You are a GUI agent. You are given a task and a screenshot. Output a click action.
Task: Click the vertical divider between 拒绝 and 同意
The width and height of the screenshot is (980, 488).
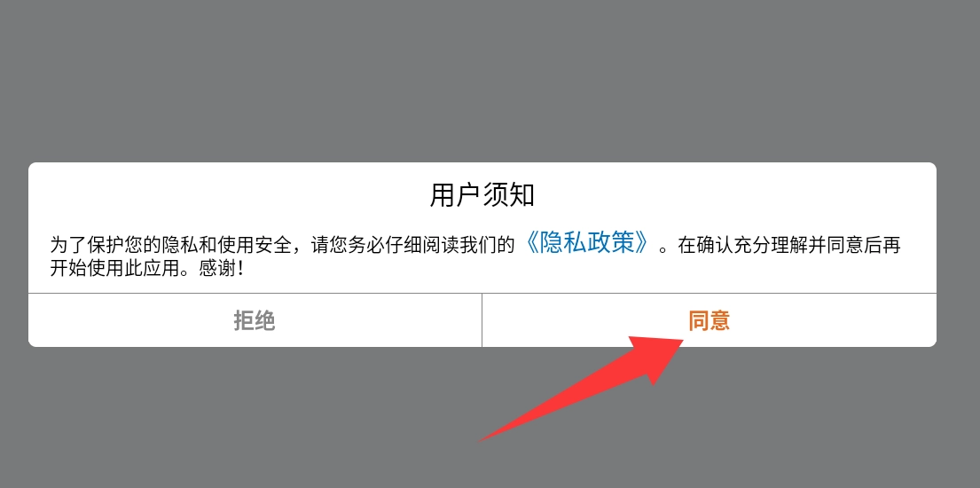482,320
